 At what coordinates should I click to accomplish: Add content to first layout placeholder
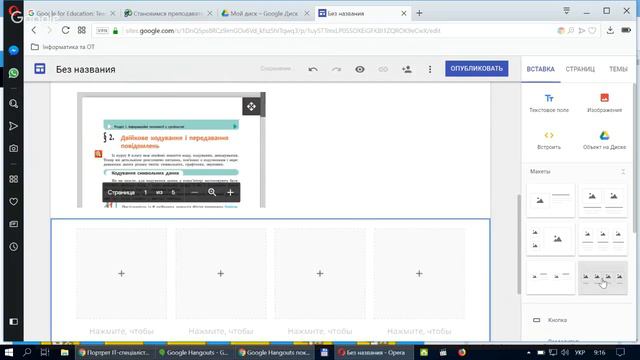121,273
